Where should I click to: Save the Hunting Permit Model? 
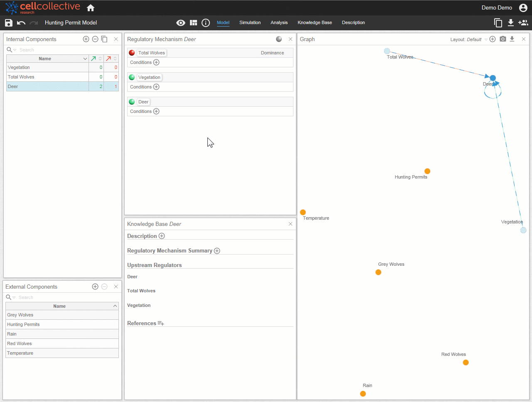(9, 23)
